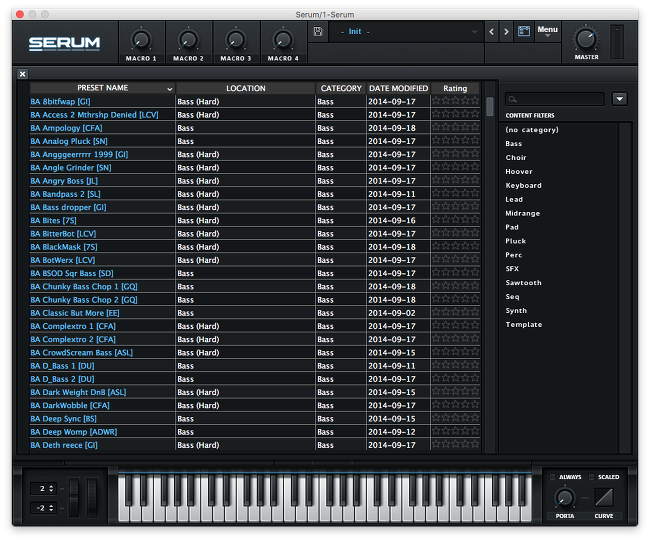650x541 pixels.
Task: Enable the Always portamento checkbox
Action: [x=552, y=477]
